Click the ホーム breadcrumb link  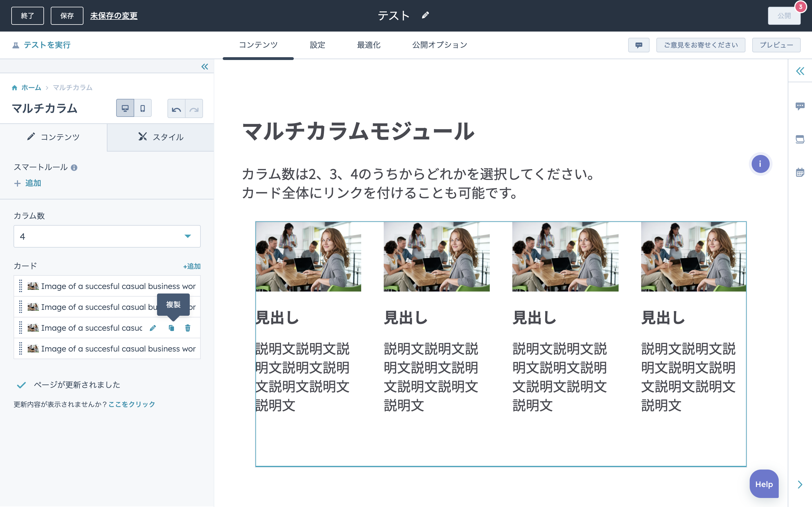[31, 88]
